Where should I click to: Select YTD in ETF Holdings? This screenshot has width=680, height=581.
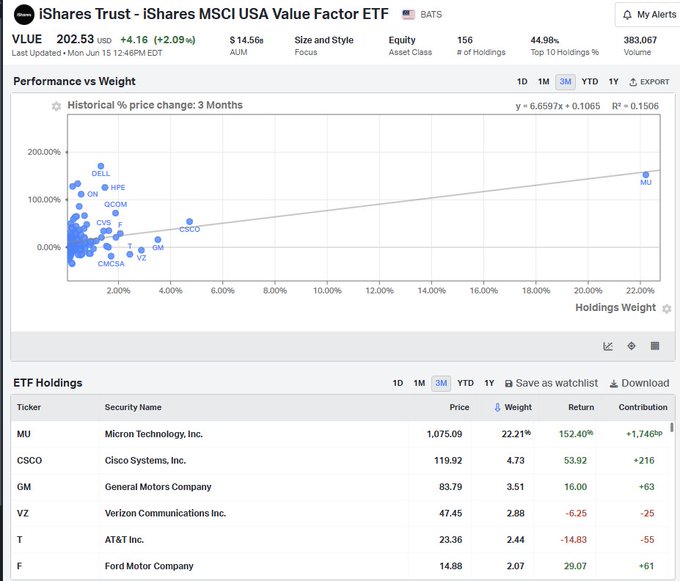[465, 383]
